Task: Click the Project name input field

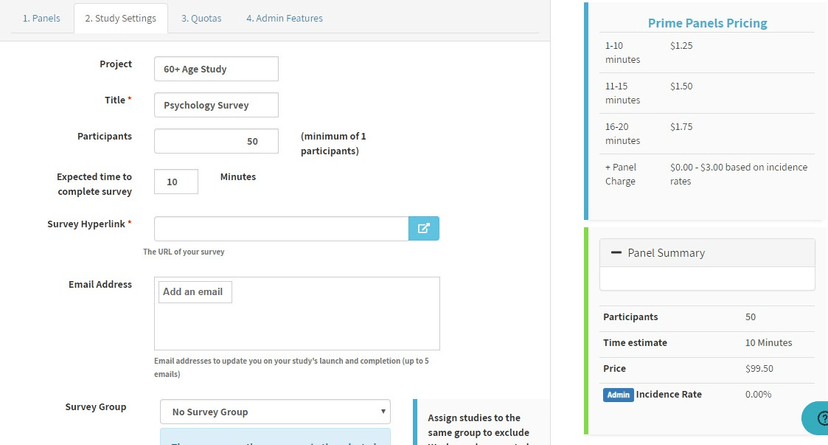Action: (216, 69)
